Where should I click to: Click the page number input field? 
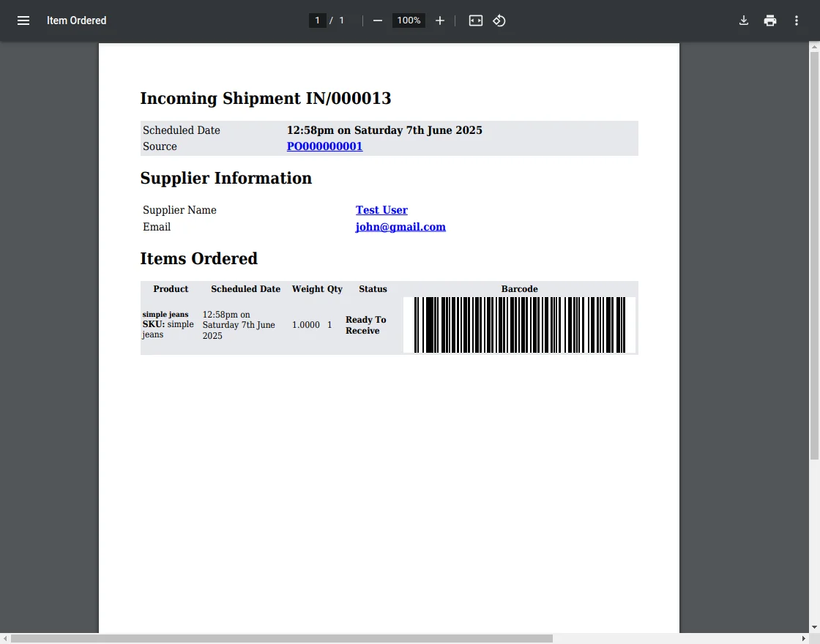(x=317, y=20)
